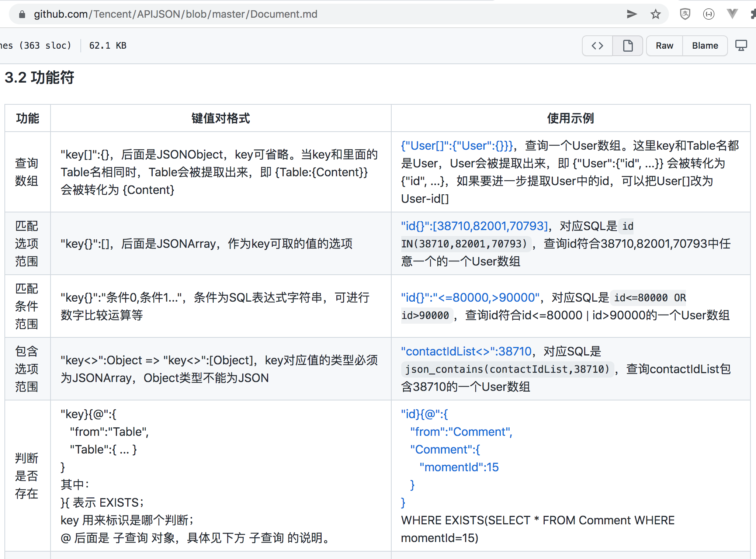
Task: Open the Alipay shield extension icon
Action: (x=685, y=14)
